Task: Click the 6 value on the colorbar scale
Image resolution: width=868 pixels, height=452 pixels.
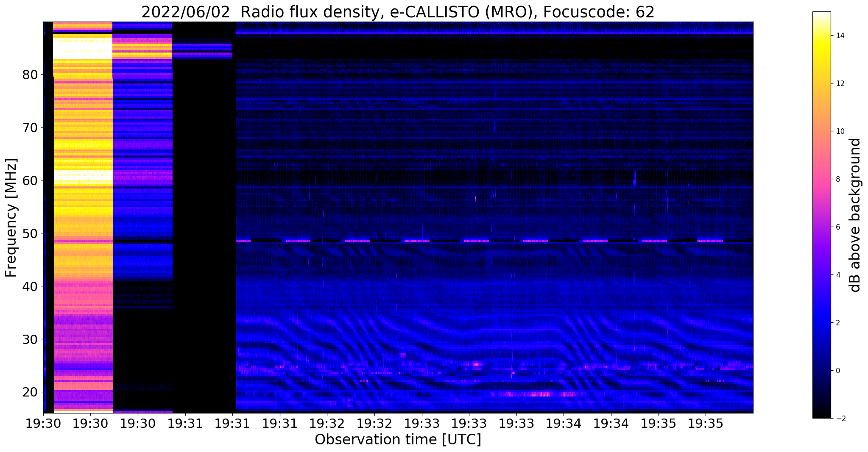Action: tap(837, 227)
